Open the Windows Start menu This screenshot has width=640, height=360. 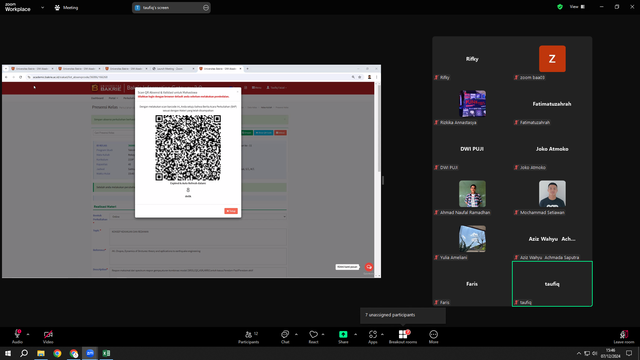[x=8, y=353]
